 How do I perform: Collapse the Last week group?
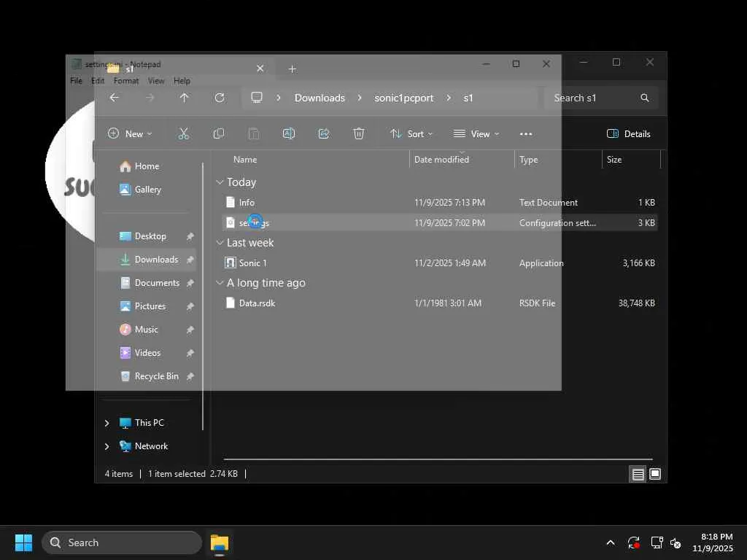tap(220, 242)
